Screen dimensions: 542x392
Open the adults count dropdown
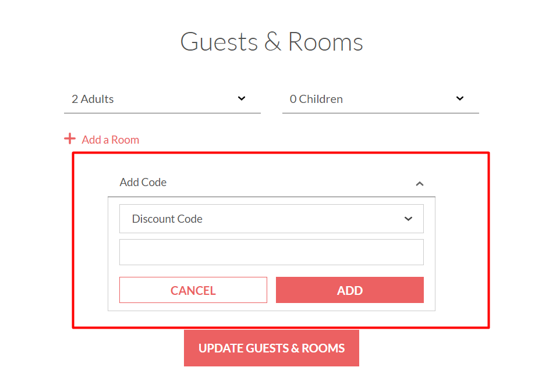click(162, 98)
